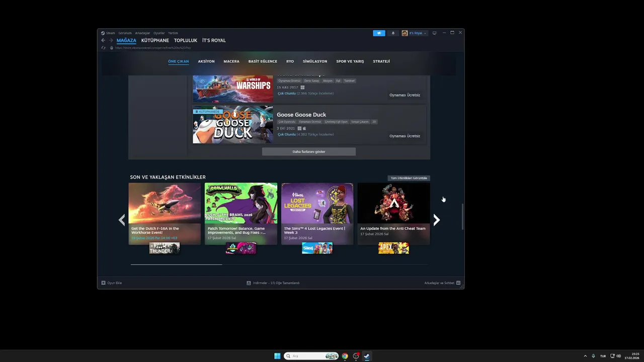Viewport: 644px width, 362px height.
Task: Click the profile avatar next to It's Royal
Action: [405, 33]
